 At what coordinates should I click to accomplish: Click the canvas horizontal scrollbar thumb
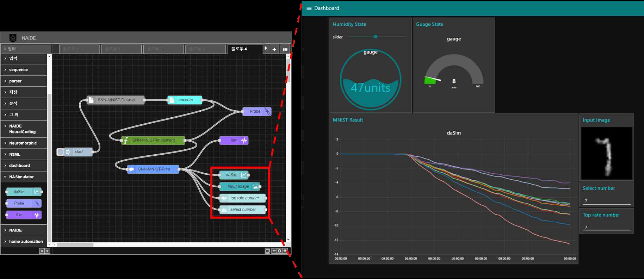click(75, 244)
